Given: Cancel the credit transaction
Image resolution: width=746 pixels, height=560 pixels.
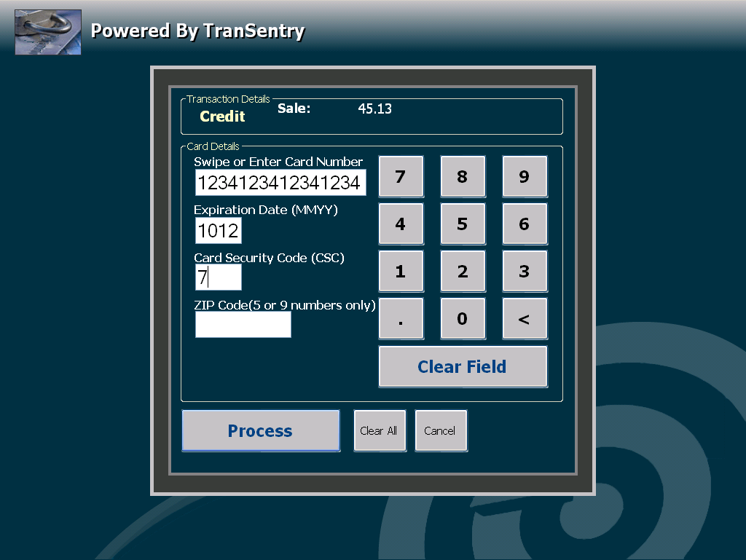Looking at the screenshot, I should click(441, 430).
